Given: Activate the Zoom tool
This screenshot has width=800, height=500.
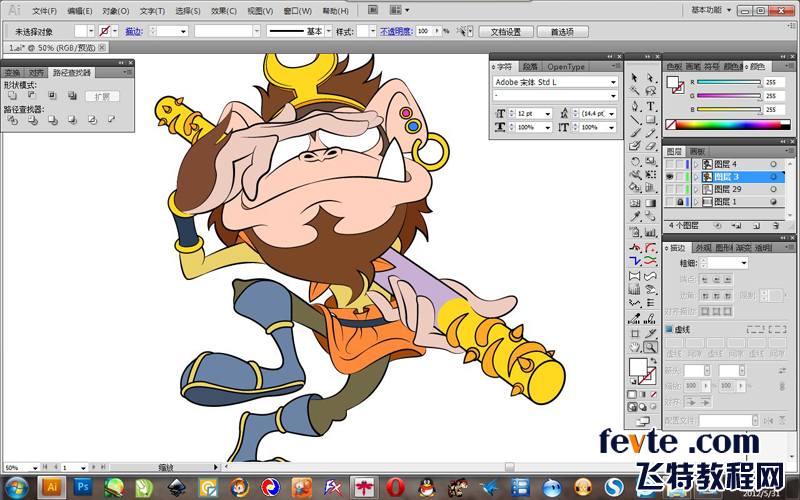Looking at the screenshot, I should pos(650,347).
